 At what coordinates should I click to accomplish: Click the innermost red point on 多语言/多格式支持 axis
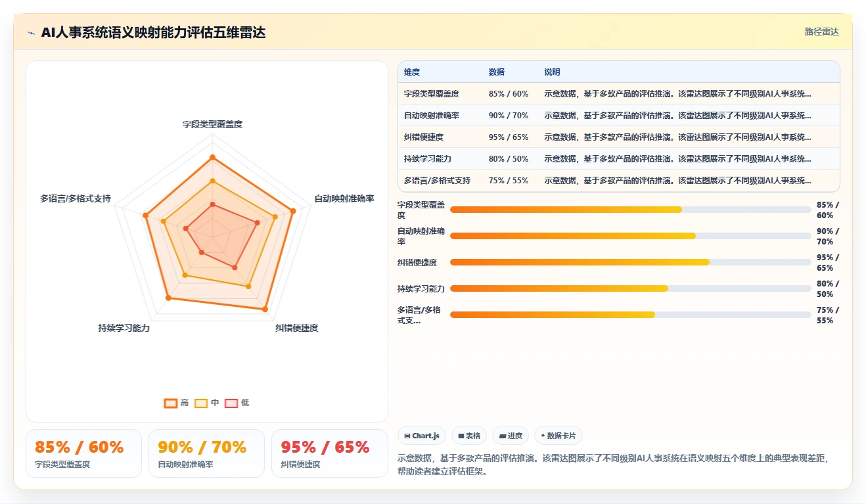[186, 229]
